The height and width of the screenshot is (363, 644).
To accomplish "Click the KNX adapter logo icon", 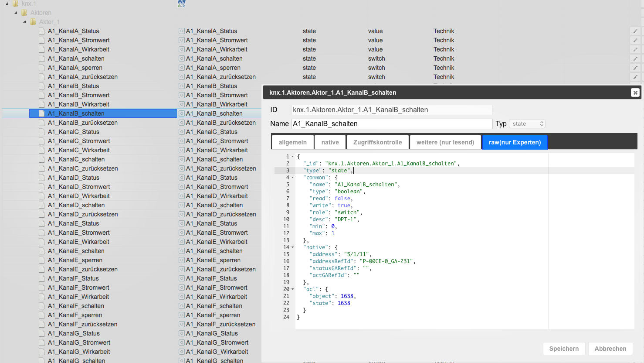I will click(x=181, y=3).
